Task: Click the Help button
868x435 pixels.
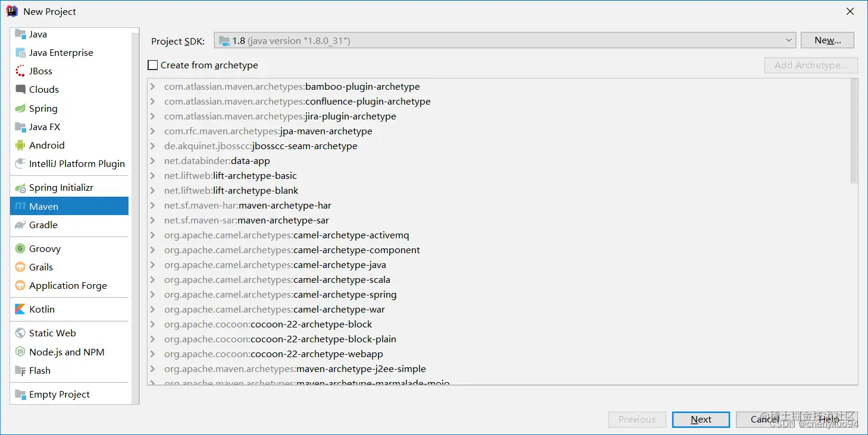Action: coord(829,419)
